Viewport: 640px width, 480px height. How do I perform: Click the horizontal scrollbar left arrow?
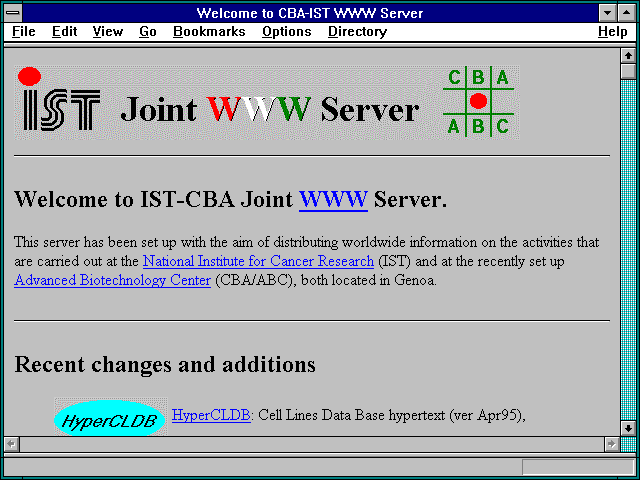[11, 444]
